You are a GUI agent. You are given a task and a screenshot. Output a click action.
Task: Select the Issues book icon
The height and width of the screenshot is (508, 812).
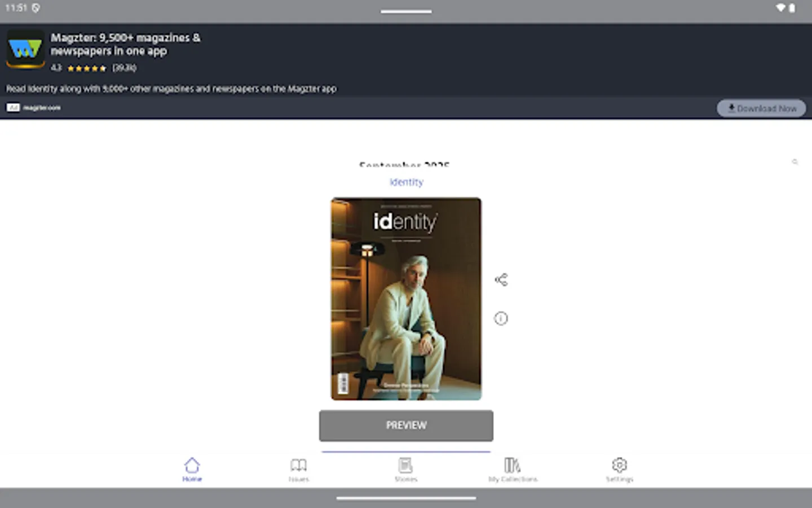click(299, 465)
